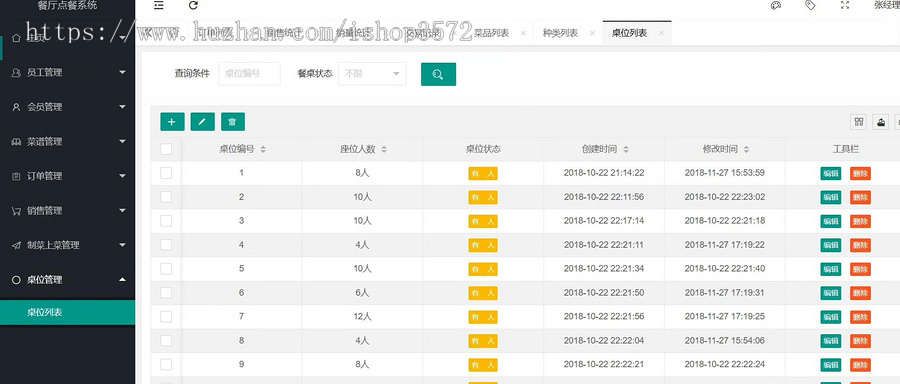Click 删除 for table 9

[860, 365]
